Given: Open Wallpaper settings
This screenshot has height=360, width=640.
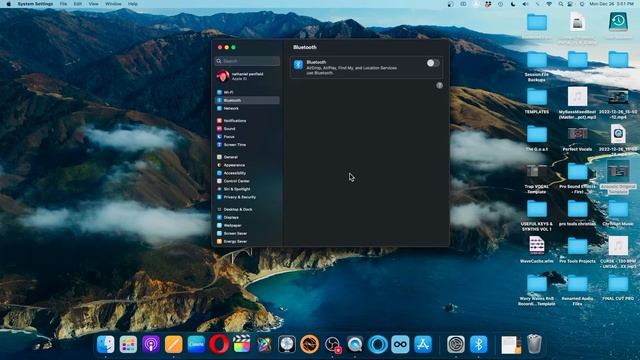Looking at the screenshot, I should coord(247,225).
